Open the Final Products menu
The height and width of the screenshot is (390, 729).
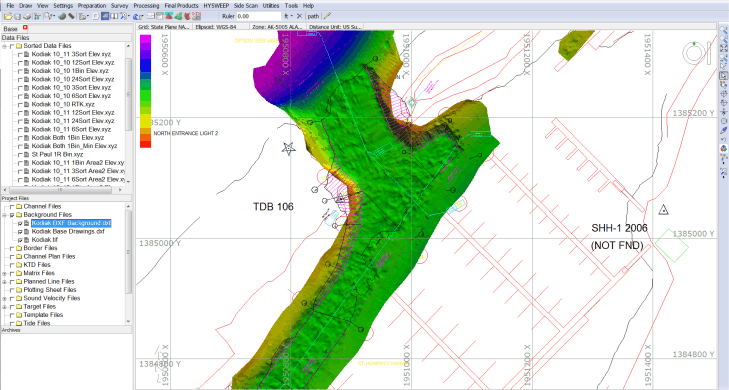point(181,6)
